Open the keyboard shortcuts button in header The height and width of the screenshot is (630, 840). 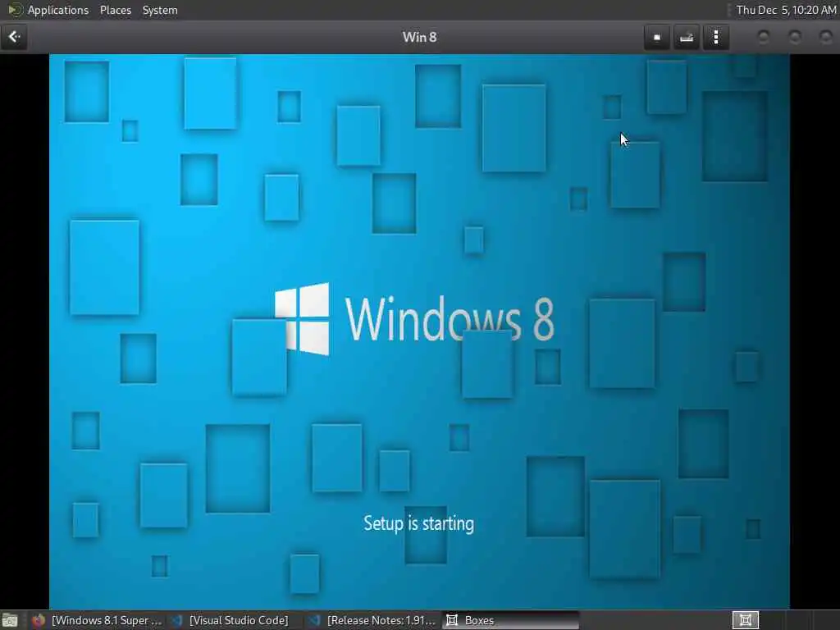[687, 37]
